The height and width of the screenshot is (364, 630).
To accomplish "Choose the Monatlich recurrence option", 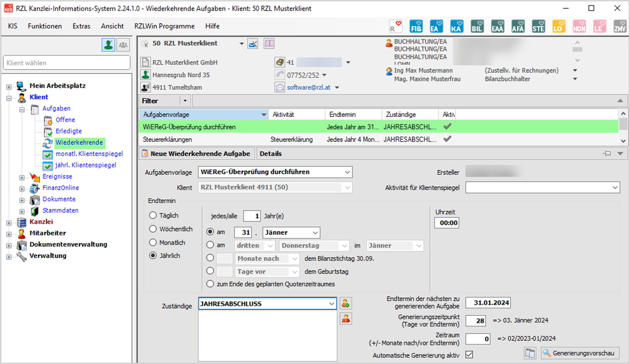I will pyautogui.click(x=153, y=243).
